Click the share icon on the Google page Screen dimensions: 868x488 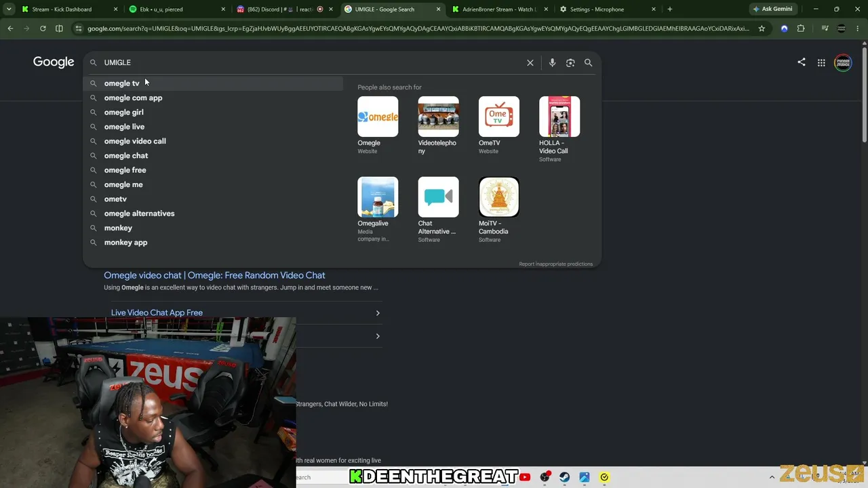tap(802, 62)
